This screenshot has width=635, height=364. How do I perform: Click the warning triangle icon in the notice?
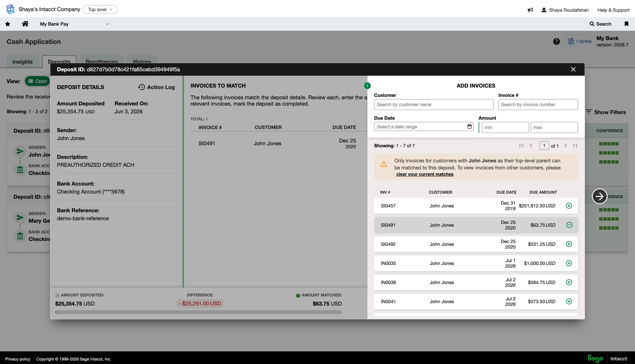point(384,164)
